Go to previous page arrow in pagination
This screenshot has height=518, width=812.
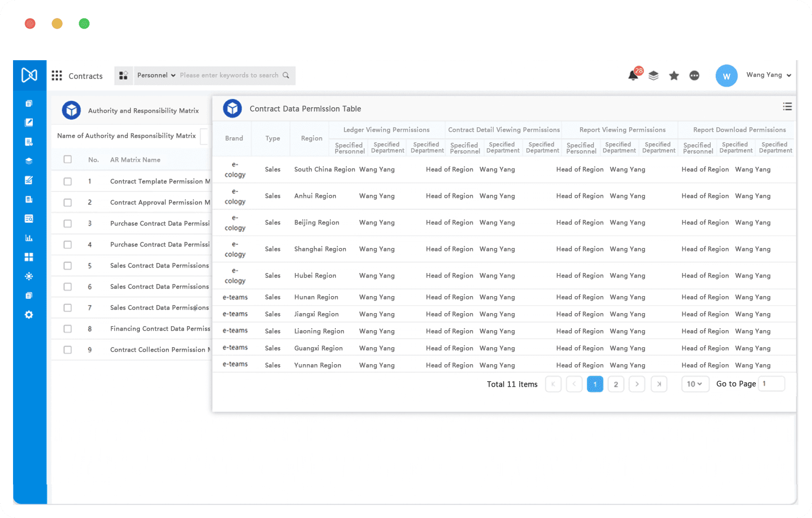574,384
